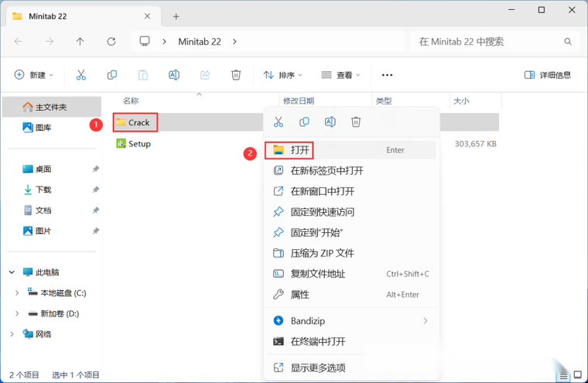588x383 pixels.
Task: Click the 303,657 KB size value
Action: pos(476,144)
